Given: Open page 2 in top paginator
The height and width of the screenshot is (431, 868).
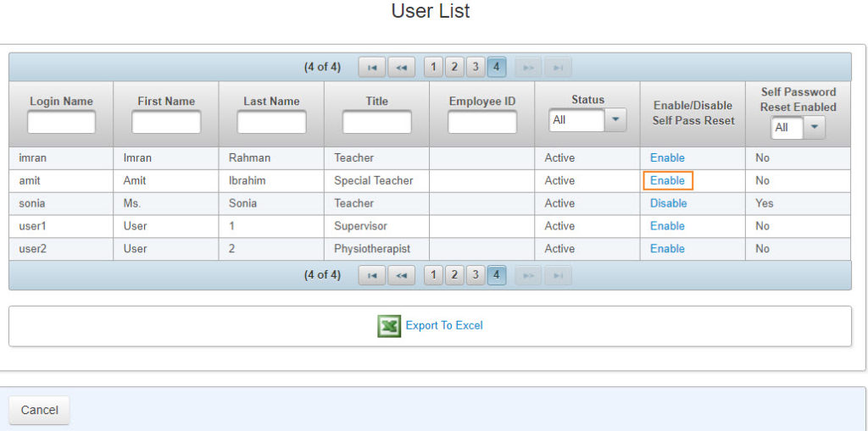Looking at the screenshot, I should click(x=454, y=68).
